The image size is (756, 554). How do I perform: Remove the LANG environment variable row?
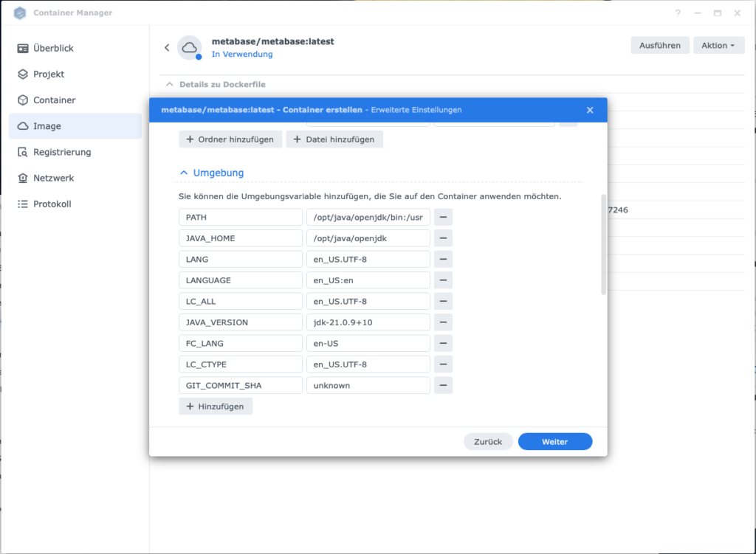[443, 260]
